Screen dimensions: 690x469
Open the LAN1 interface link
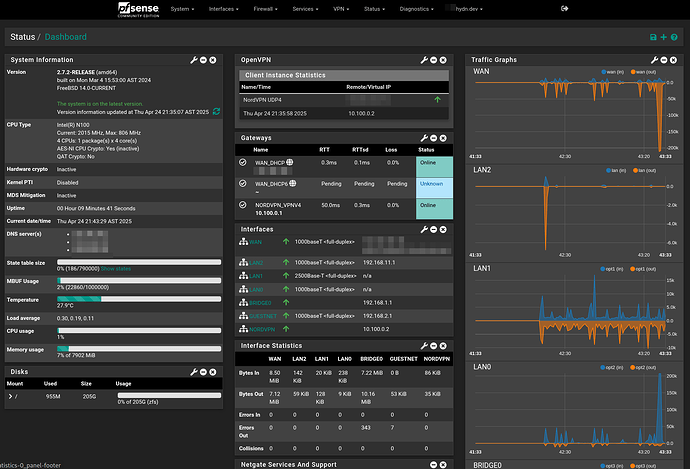256,276
